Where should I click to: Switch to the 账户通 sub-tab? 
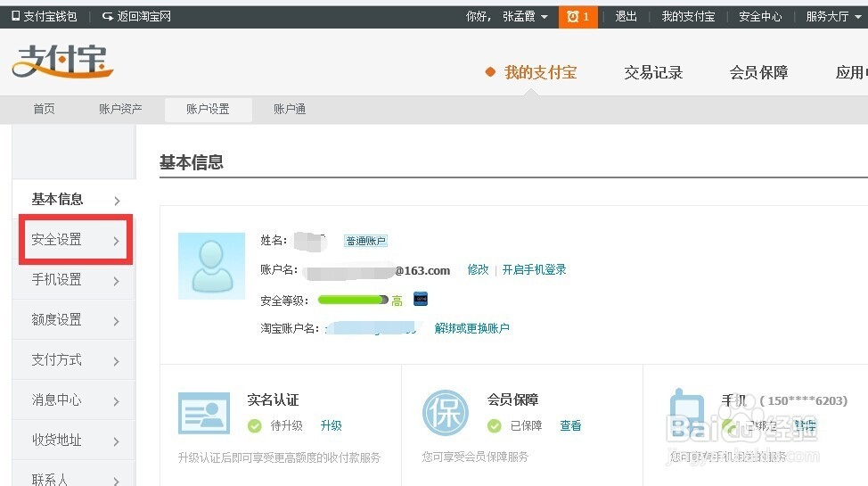tap(290, 109)
